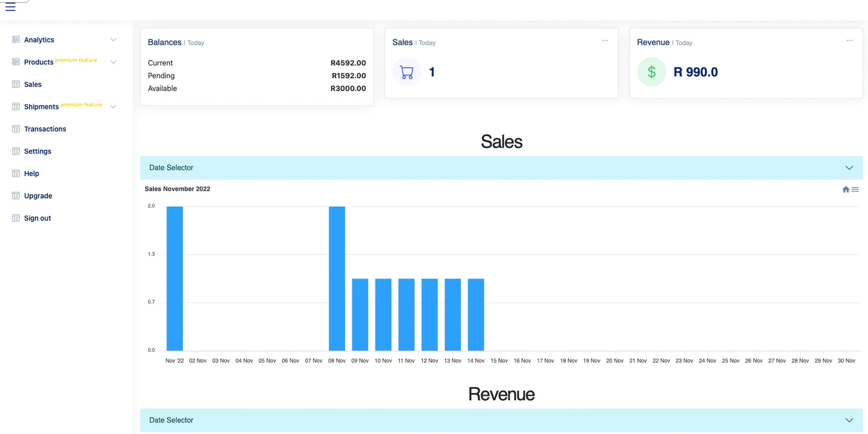Viewport: 868px width, 434px height.
Task: Expand the Revenue Date Selector panel
Action: point(501,420)
